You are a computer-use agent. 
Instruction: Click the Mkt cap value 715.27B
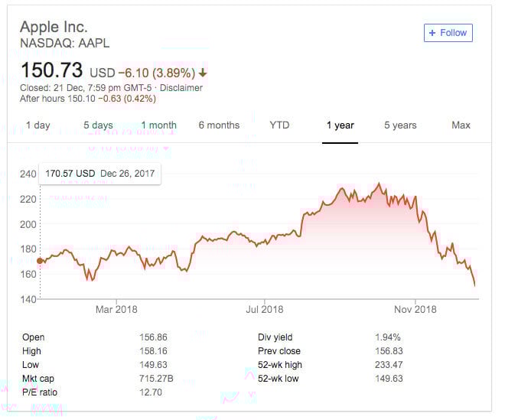click(160, 379)
